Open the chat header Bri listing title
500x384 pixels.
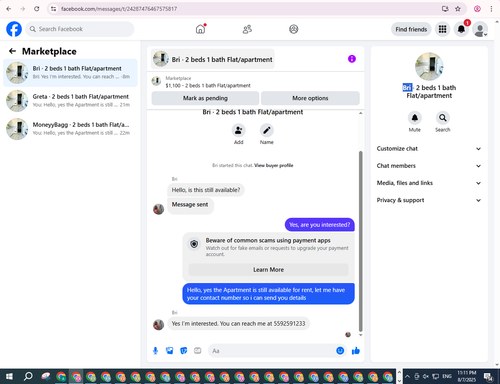click(x=213, y=59)
